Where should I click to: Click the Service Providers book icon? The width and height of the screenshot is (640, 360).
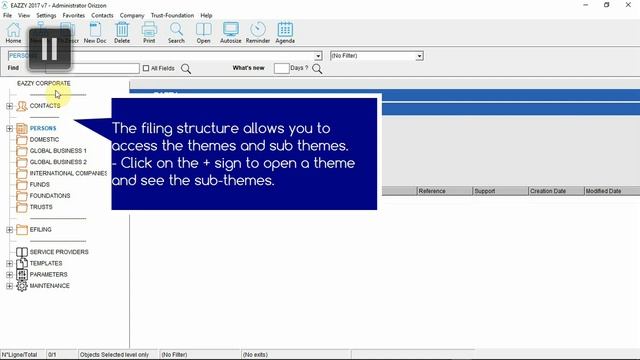click(22, 252)
